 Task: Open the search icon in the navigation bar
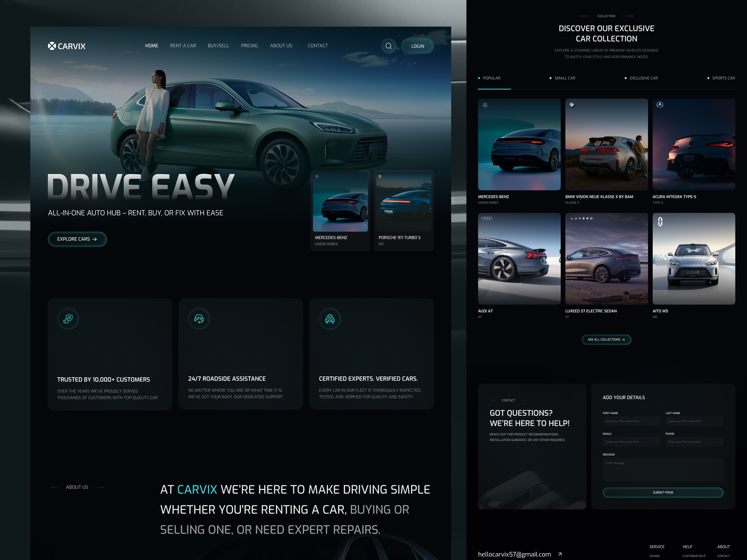(x=389, y=46)
